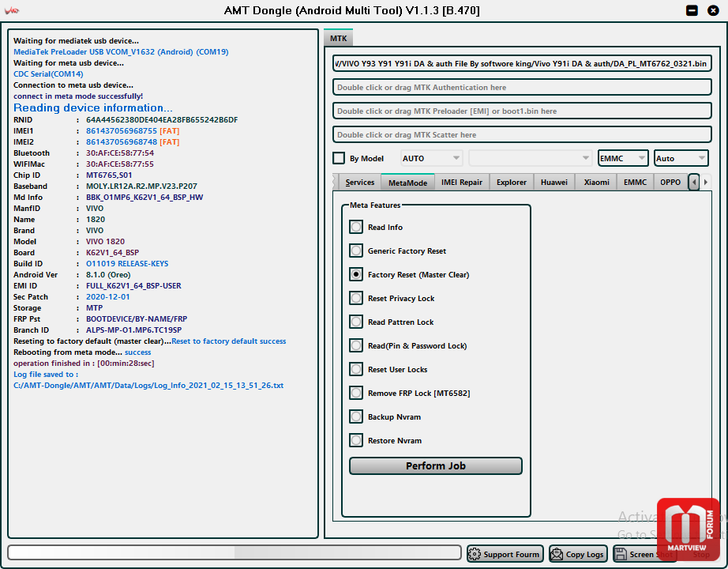Click the Perform Job button
The width and height of the screenshot is (728, 569).
436,465
